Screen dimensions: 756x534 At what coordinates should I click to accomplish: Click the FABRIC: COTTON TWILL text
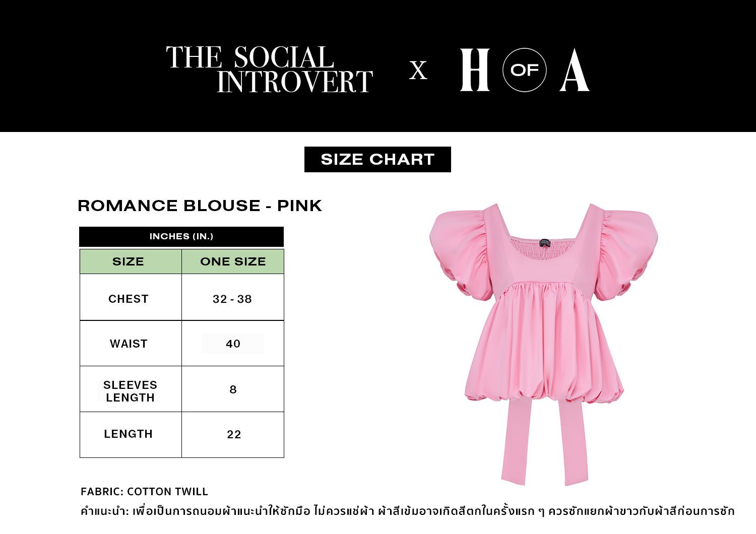pos(144,492)
